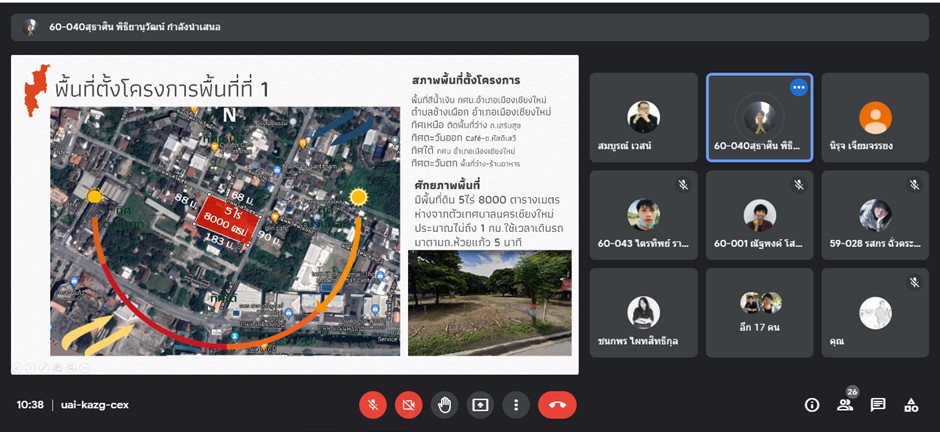Viewport: 940px width, 432px height.
Task: Raise hand using the hand icon
Action: (x=444, y=405)
